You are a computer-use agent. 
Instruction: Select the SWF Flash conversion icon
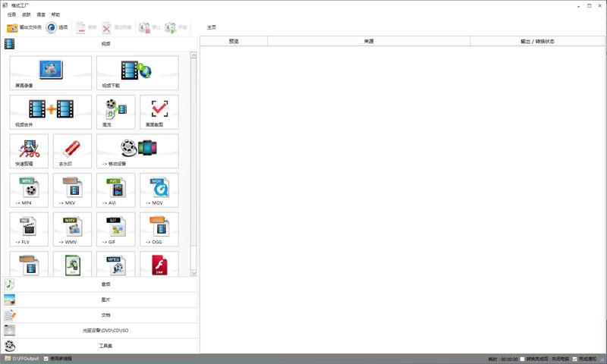click(159, 264)
